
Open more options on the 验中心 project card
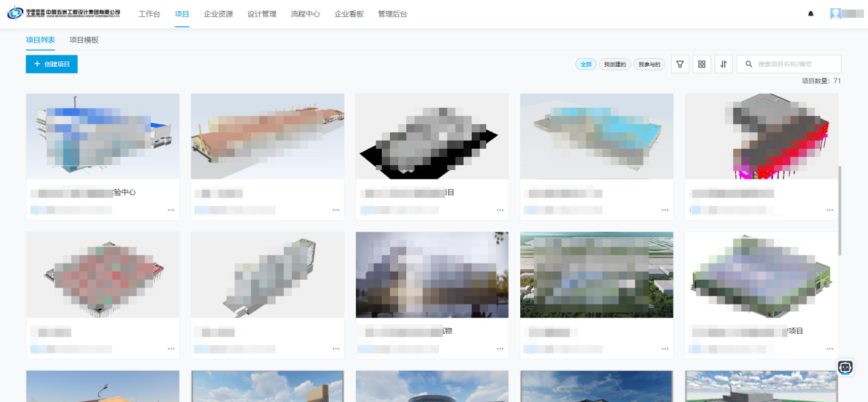tap(171, 210)
